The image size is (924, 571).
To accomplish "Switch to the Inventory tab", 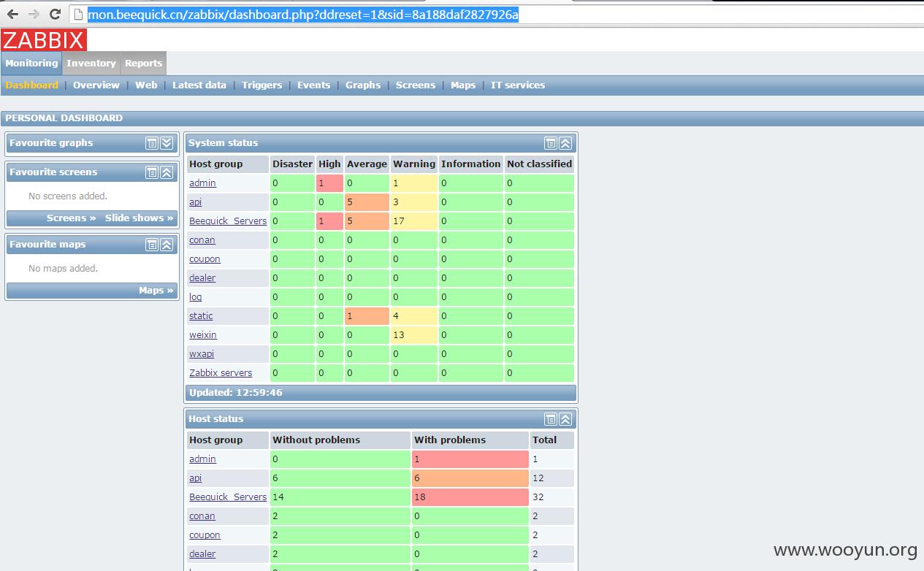I will [91, 64].
